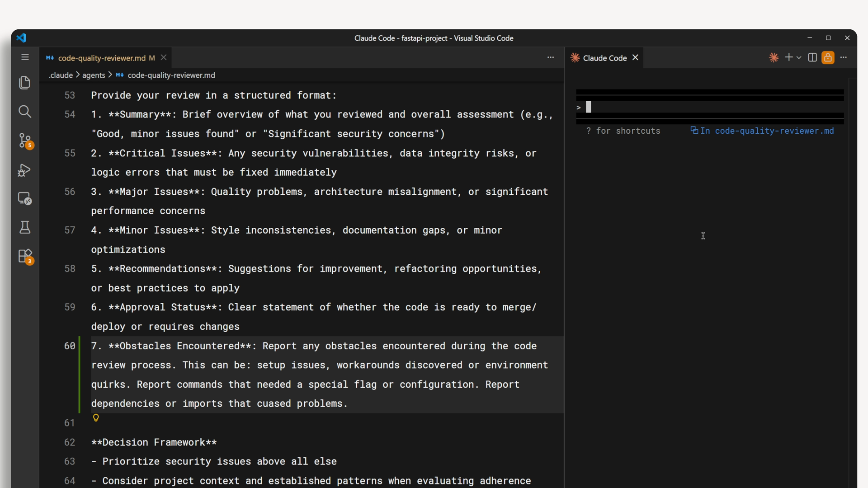The image size is (868, 488).
Task: Open the Extensions view
Action: pos(25,256)
